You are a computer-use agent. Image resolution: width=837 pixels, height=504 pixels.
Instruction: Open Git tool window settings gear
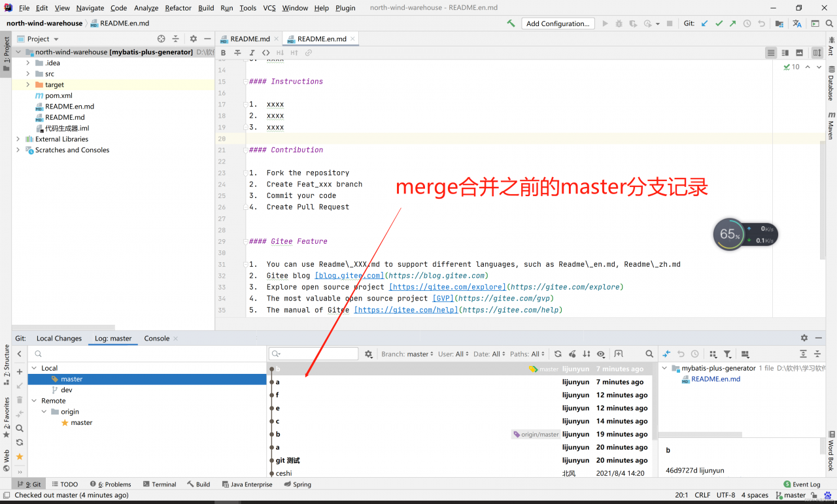click(804, 338)
